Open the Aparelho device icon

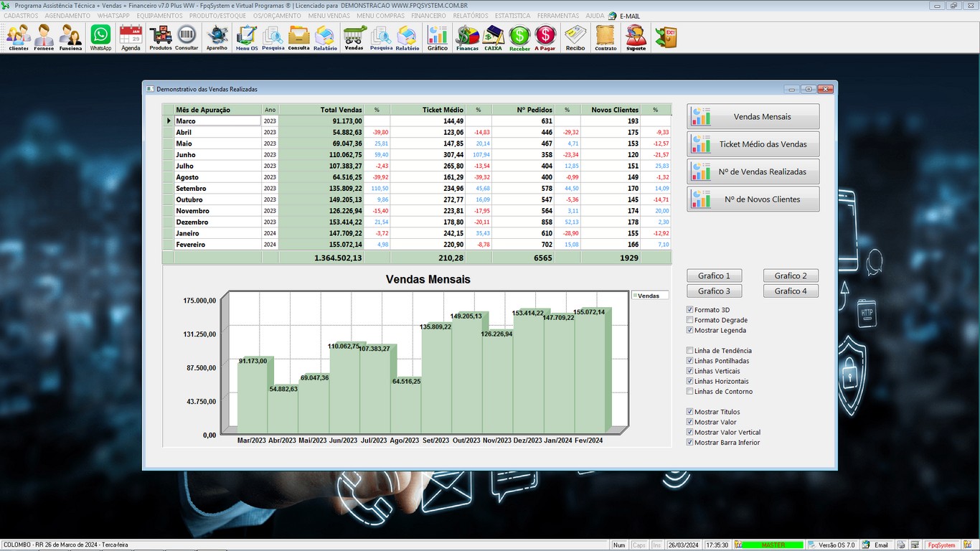[217, 37]
